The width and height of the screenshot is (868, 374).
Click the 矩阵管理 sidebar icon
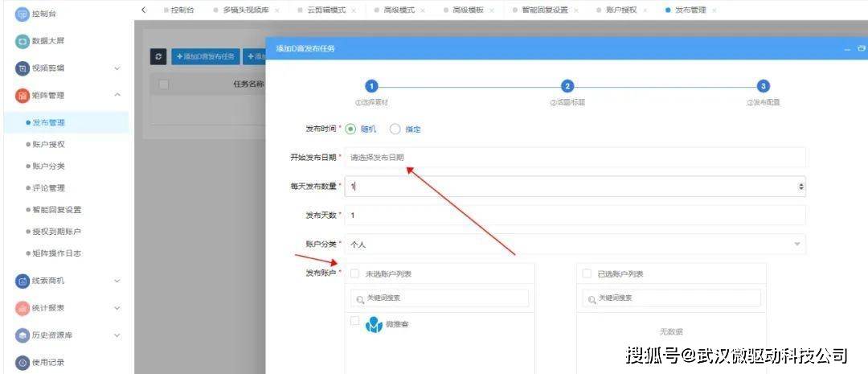click(x=22, y=95)
